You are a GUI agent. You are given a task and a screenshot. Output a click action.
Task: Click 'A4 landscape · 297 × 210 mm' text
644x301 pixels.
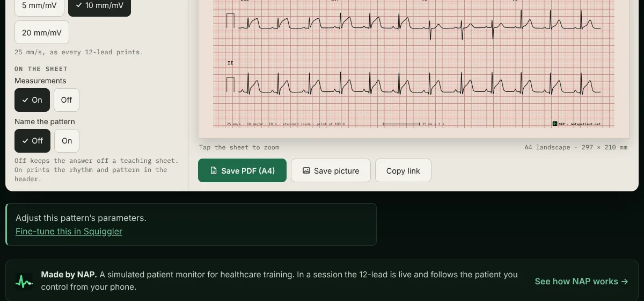(576, 147)
